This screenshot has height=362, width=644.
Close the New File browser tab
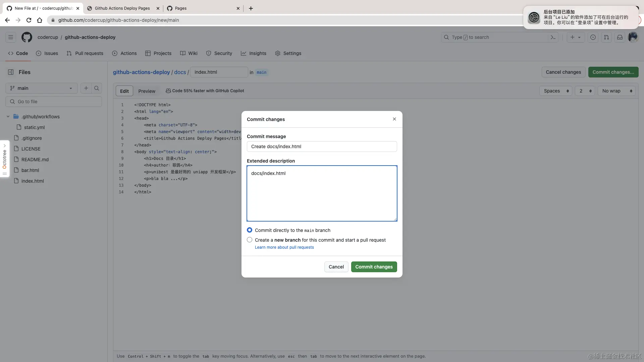point(78,8)
